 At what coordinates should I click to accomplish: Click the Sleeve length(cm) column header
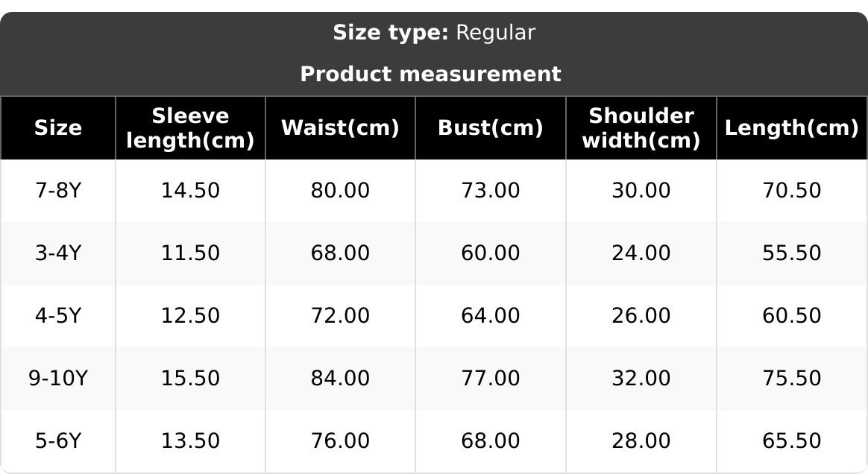(x=191, y=128)
